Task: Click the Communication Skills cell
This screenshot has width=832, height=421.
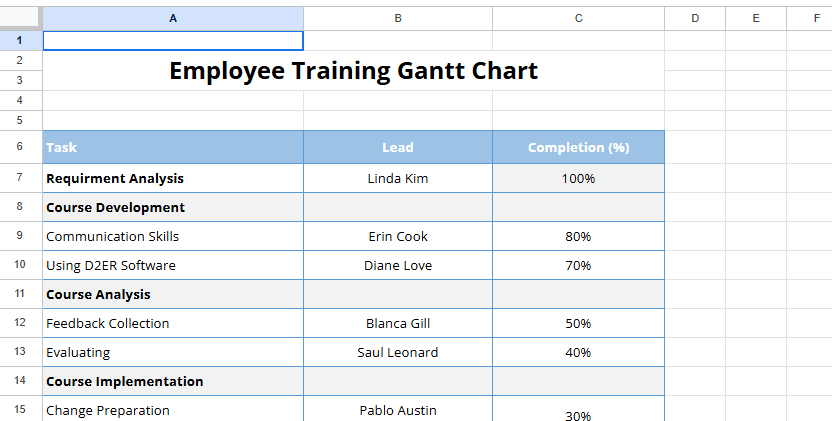Action: (x=173, y=236)
